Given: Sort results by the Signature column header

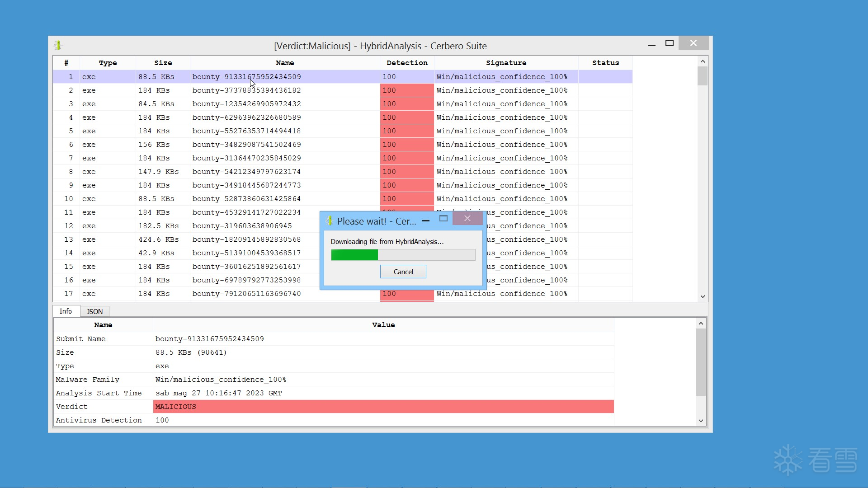Looking at the screenshot, I should (x=505, y=63).
